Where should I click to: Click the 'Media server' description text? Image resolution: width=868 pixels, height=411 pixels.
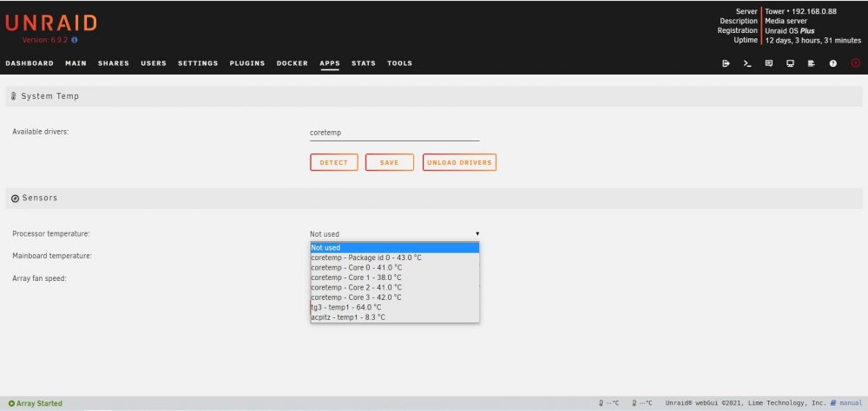click(786, 21)
